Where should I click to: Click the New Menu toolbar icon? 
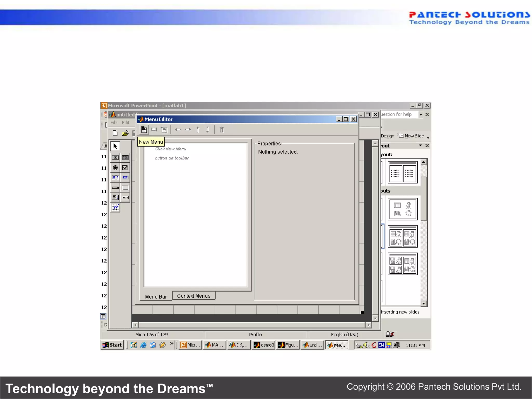(x=144, y=130)
